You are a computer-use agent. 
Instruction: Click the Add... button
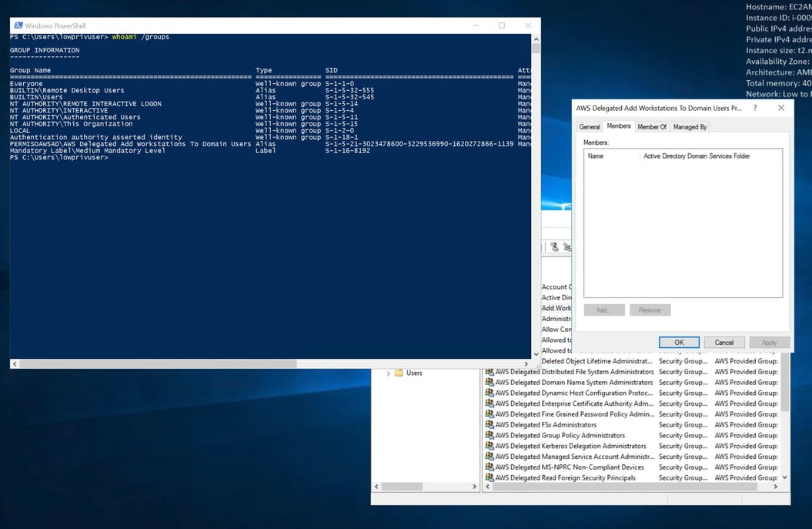point(604,310)
